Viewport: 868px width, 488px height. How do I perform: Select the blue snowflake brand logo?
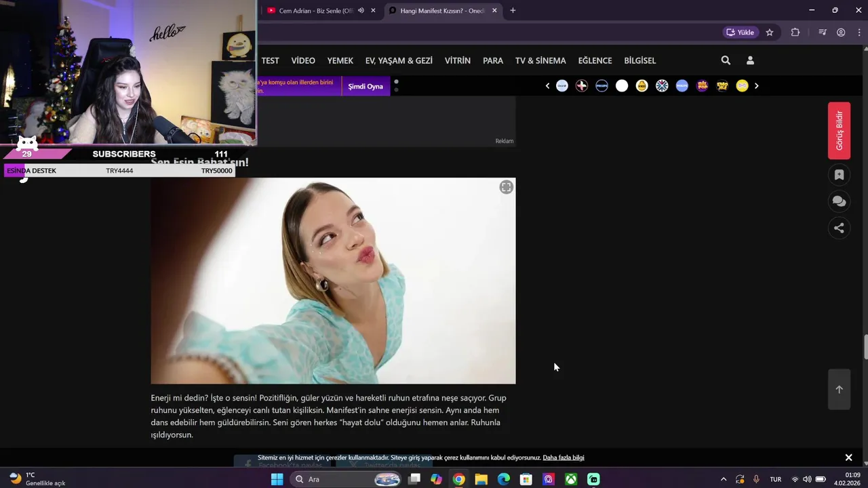tap(662, 86)
